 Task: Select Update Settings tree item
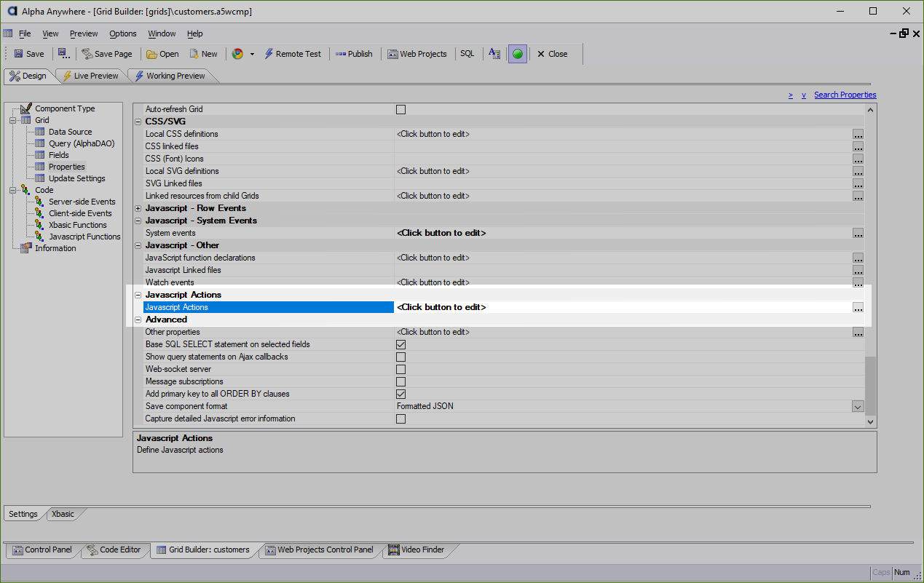coord(77,178)
